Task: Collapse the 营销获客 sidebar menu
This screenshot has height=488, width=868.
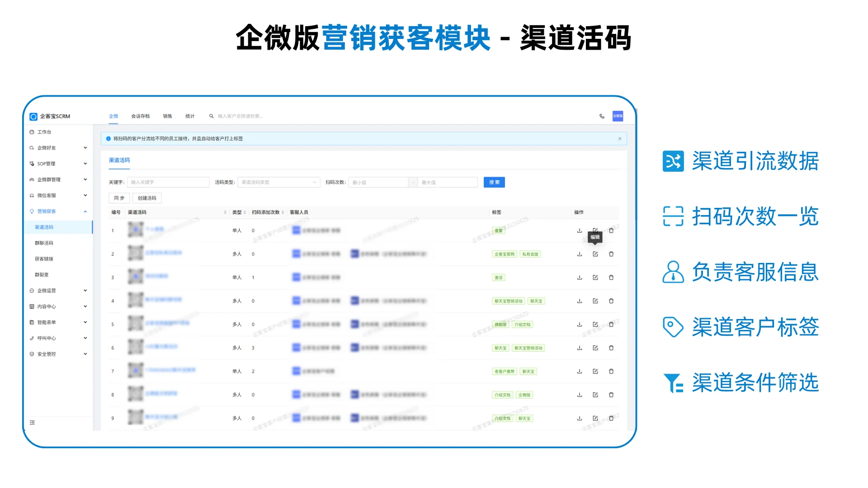Action: [58, 211]
